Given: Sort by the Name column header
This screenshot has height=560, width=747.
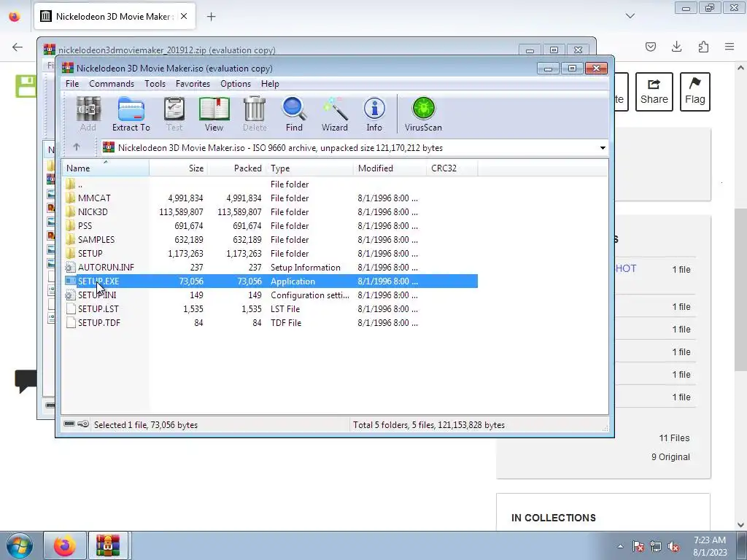Looking at the screenshot, I should 105,168.
